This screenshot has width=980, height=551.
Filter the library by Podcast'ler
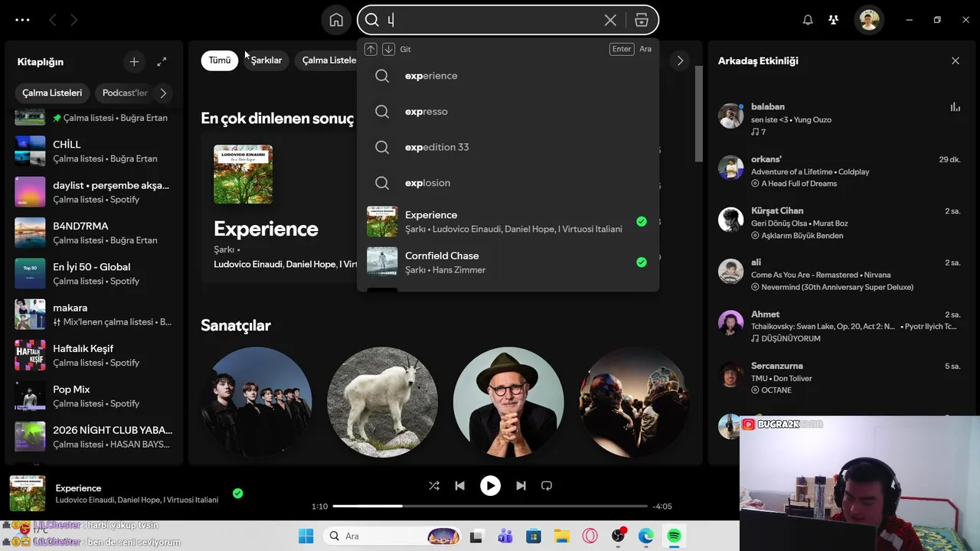point(125,93)
